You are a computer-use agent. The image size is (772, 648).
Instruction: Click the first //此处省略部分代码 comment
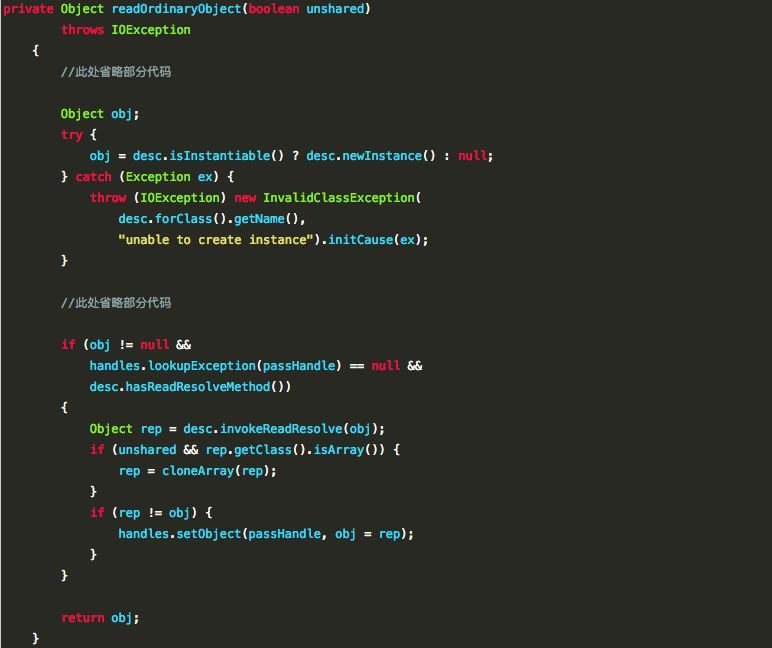pos(116,72)
